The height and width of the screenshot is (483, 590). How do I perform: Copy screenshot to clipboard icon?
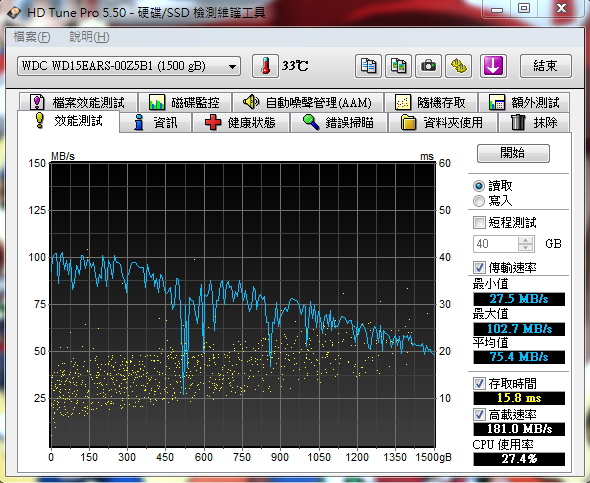398,66
